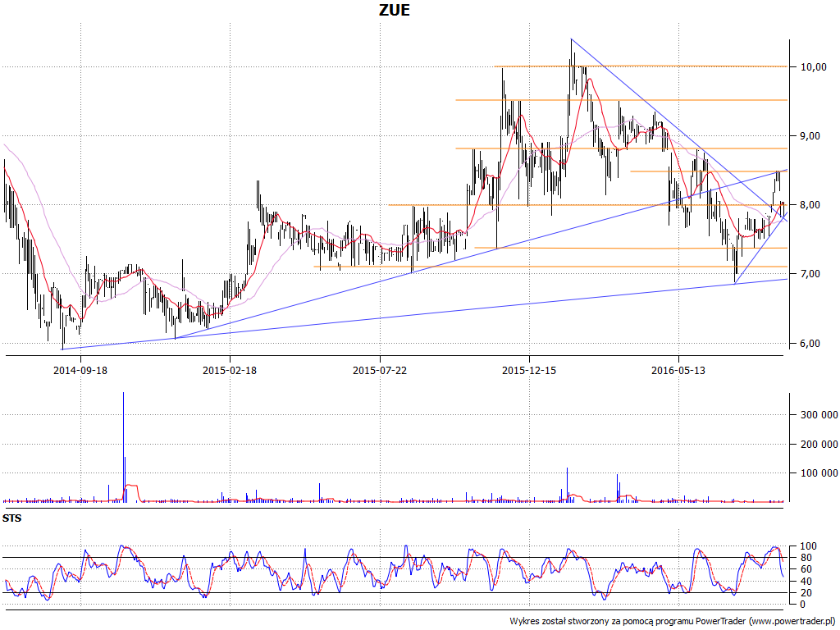Select the 300 000 volume axis label
The height and width of the screenshot is (630, 840).
click(819, 414)
